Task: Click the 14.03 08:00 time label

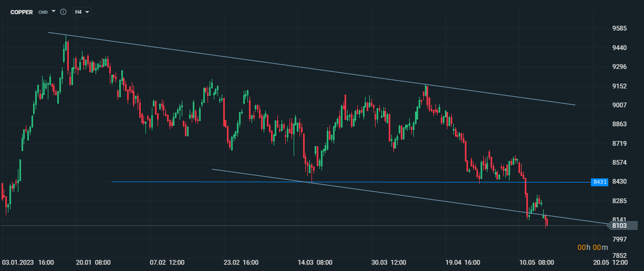Action: pos(315,262)
